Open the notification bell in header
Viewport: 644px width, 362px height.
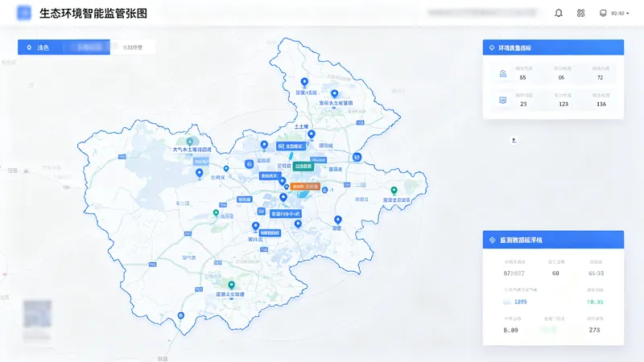tap(559, 13)
